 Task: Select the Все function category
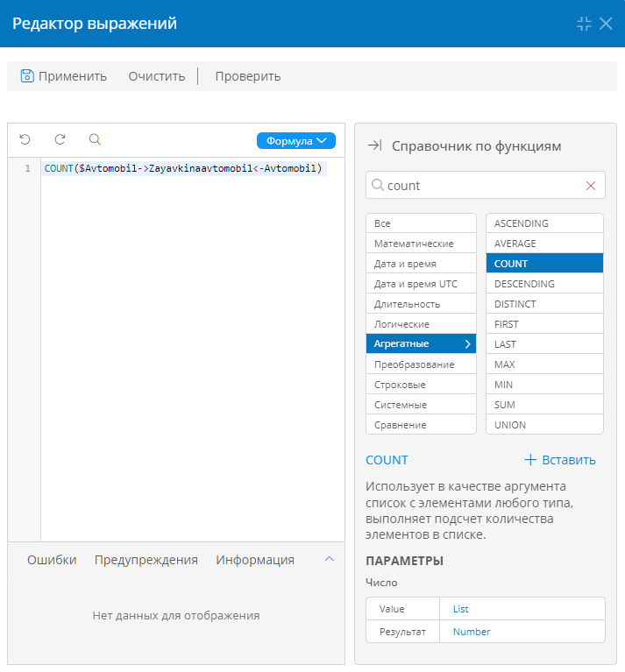(x=421, y=223)
